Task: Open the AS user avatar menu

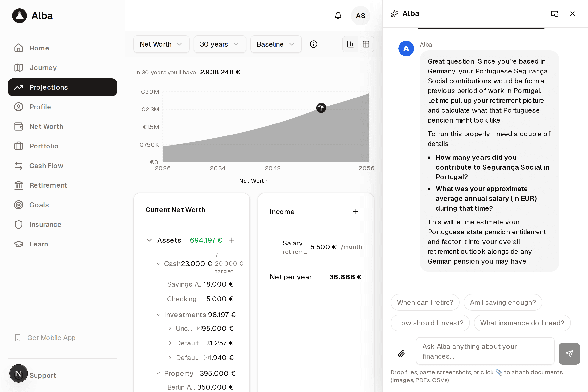Action: tap(360, 16)
